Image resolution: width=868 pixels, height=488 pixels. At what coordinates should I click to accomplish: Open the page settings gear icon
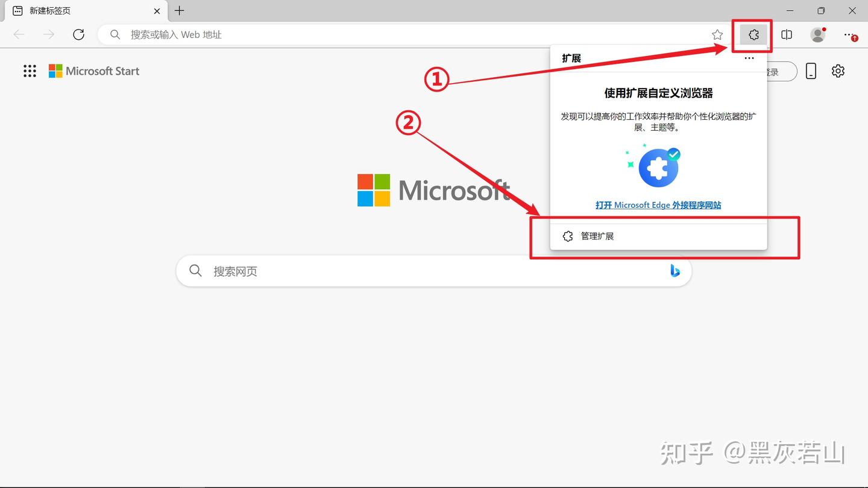[838, 71]
